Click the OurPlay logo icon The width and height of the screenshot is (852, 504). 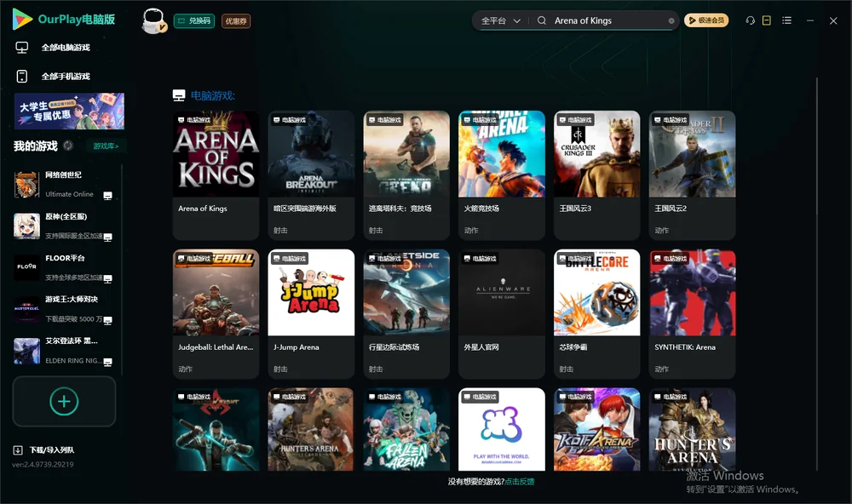(x=22, y=19)
